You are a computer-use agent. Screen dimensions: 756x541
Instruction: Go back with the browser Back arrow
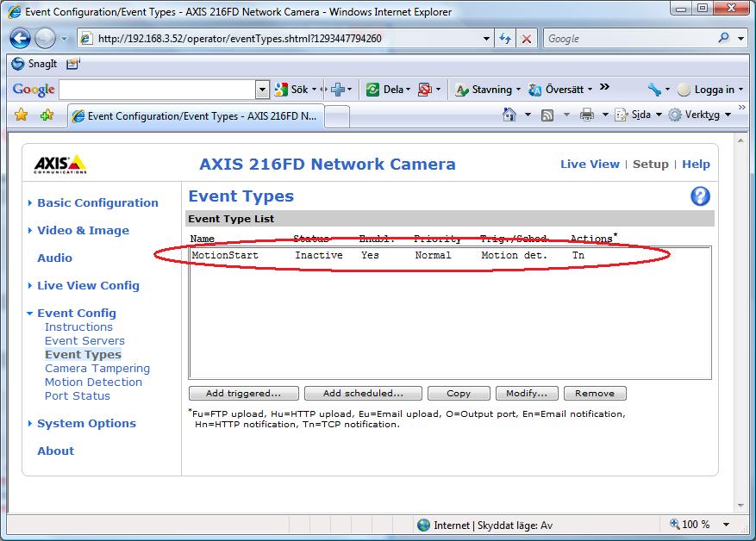click(20, 39)
